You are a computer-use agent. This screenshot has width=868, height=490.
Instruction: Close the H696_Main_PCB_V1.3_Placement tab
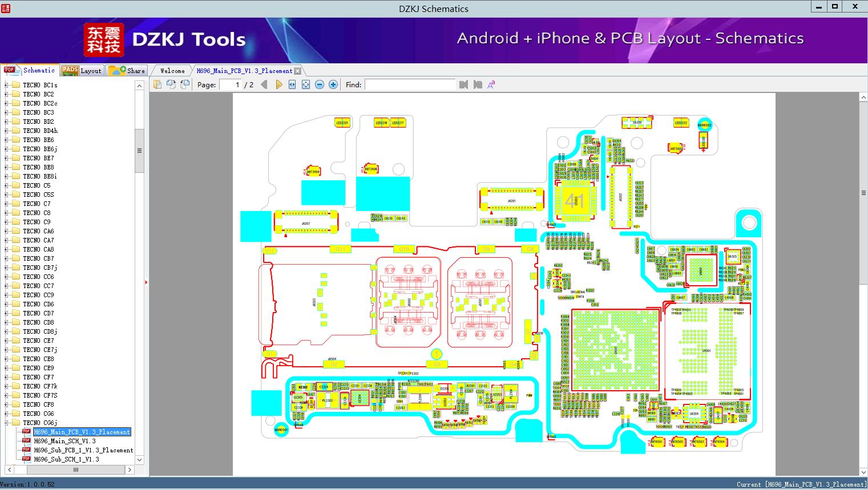[x=297, y=71]
